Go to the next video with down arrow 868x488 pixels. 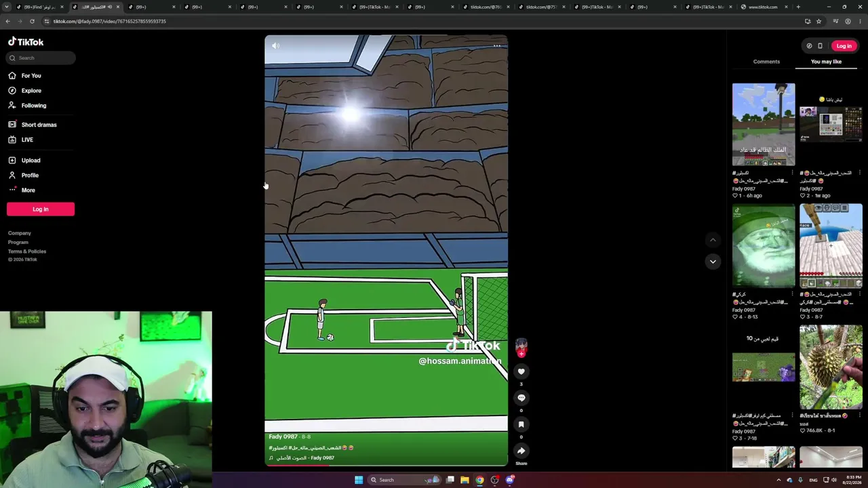713,261
